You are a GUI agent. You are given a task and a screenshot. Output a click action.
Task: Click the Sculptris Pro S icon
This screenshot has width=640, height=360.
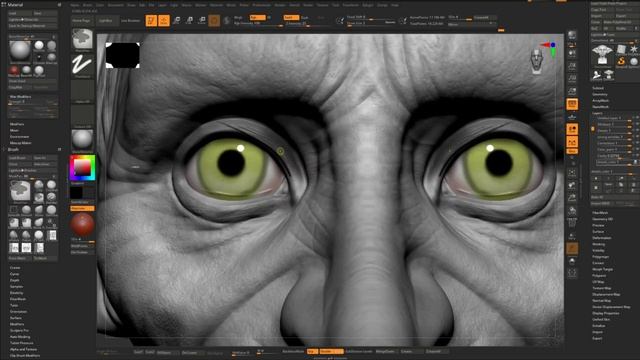point(227,20)
